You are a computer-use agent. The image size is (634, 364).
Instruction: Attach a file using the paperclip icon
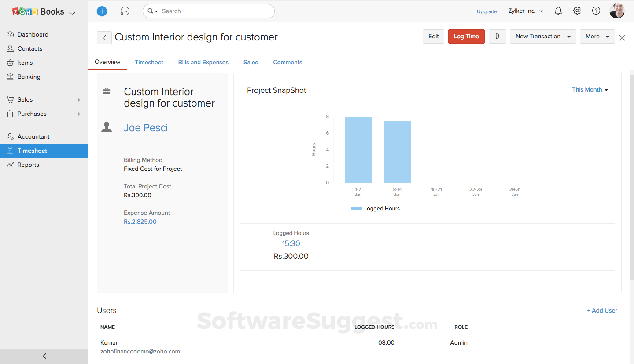tap(497, 37)
